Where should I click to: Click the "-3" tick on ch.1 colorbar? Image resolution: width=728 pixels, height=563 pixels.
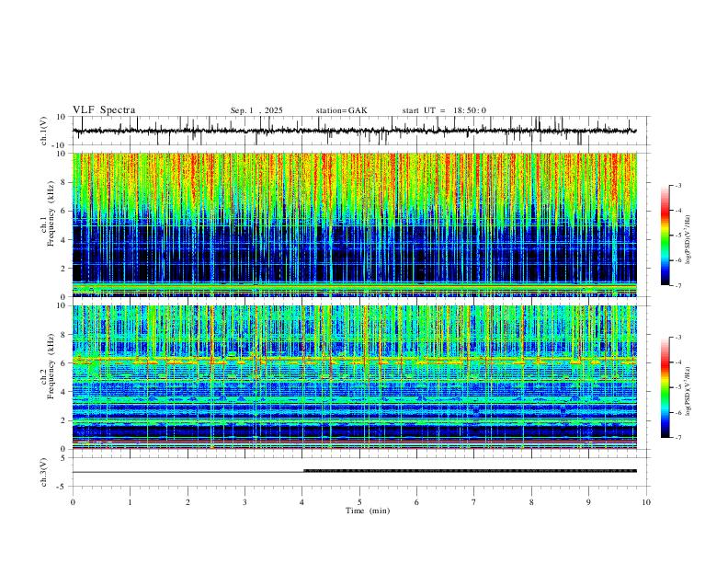click(677, 185)
